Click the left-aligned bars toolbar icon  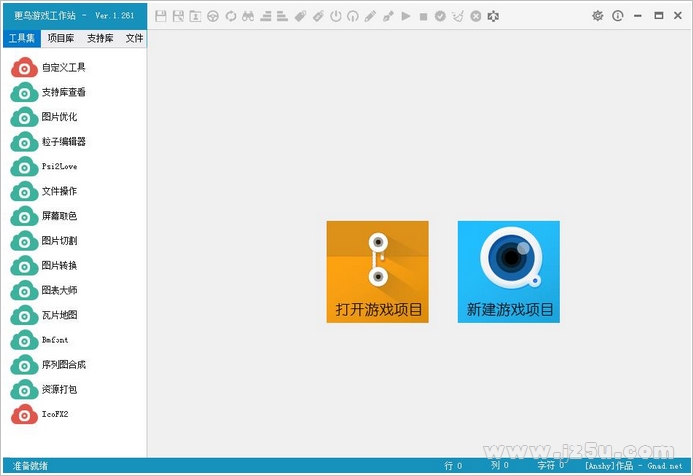pos(282,16)
